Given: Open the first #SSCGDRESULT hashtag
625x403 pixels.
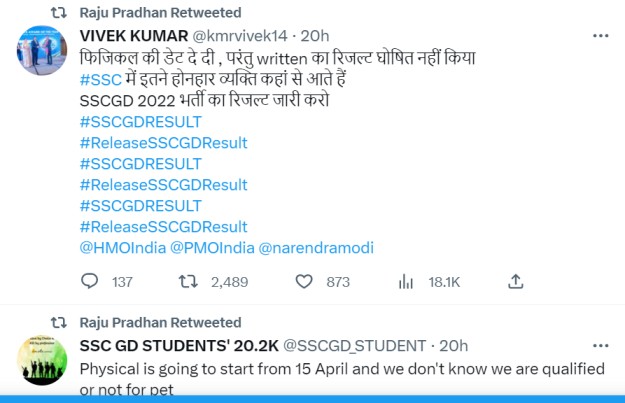Looking at the screenshot, I should 139,122.
